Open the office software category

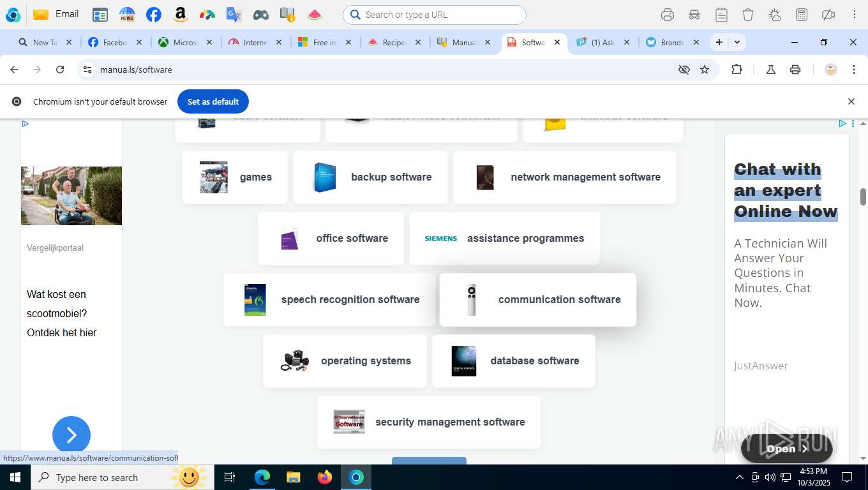331,239
